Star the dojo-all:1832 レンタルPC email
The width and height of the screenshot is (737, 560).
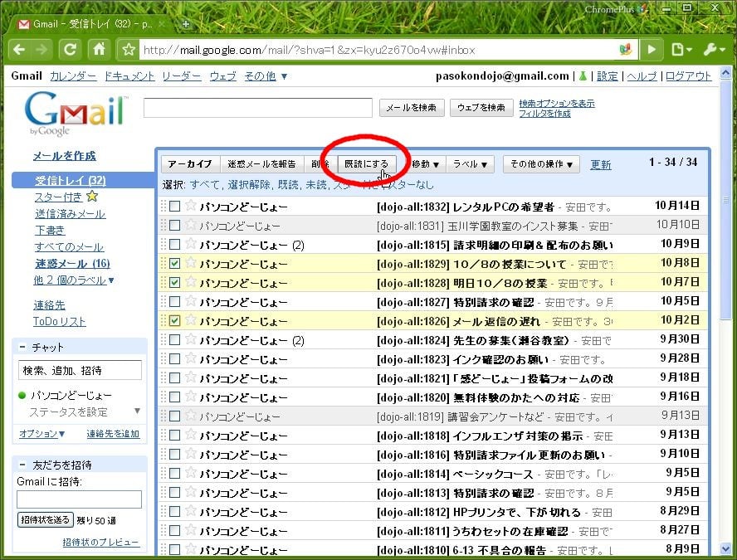190,206
